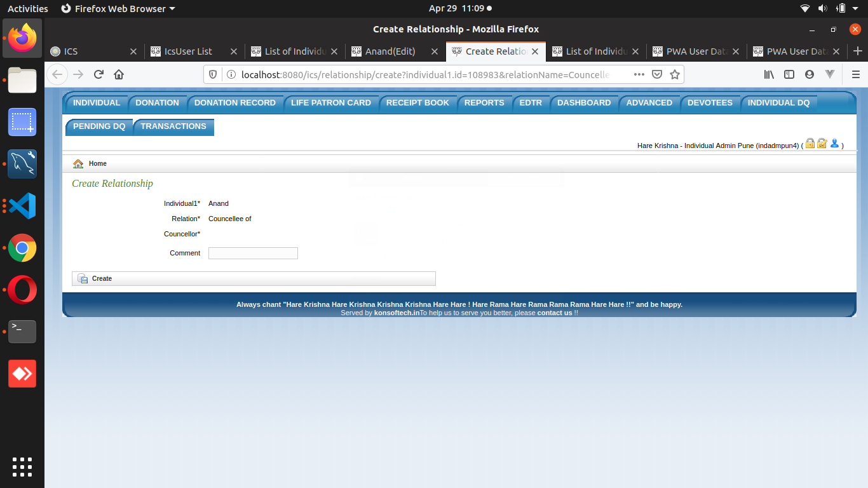The height and width of the screenshot is (488, 868).
Task: Open the Home breadcrumb house icon
Action: coord(78,163)
